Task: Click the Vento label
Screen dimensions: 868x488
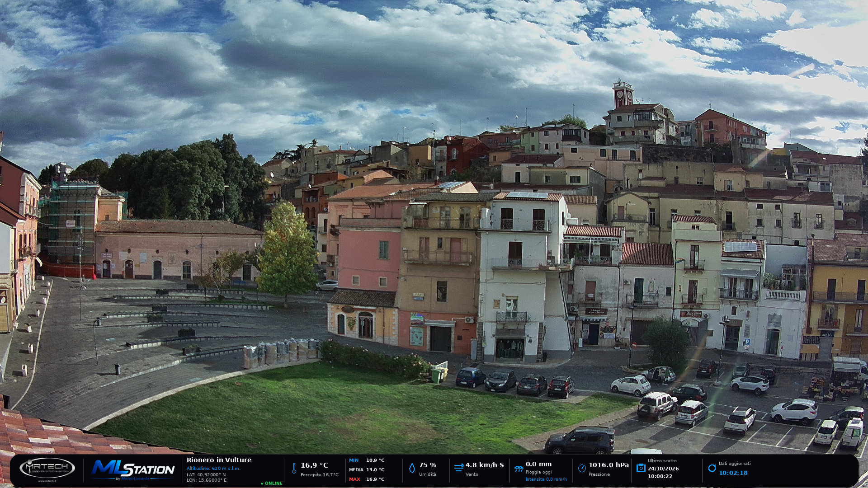Action: (472, 474)
